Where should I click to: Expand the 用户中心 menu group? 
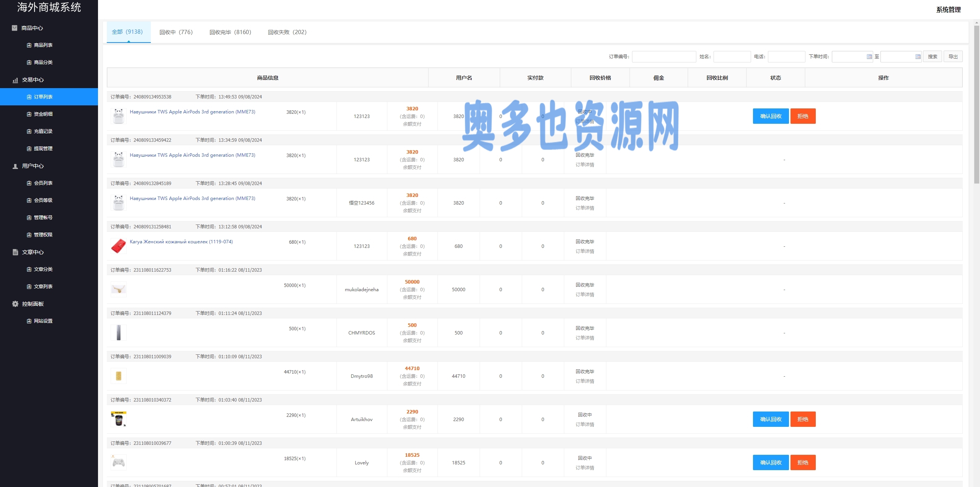coord(33,166)
